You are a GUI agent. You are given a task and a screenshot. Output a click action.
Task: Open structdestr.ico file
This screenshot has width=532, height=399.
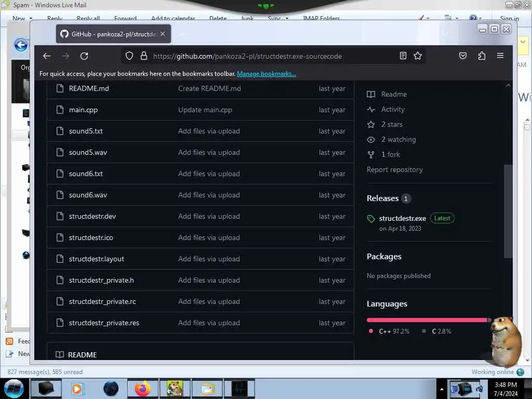91,237
